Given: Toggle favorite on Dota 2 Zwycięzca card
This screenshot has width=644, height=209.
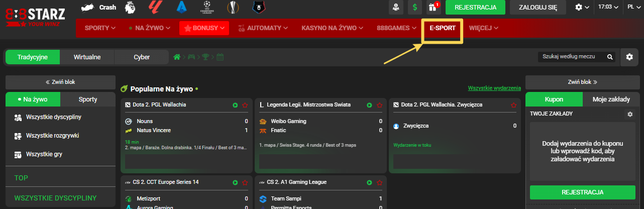Looking at the screenshot, I should [x=513, y=105].
